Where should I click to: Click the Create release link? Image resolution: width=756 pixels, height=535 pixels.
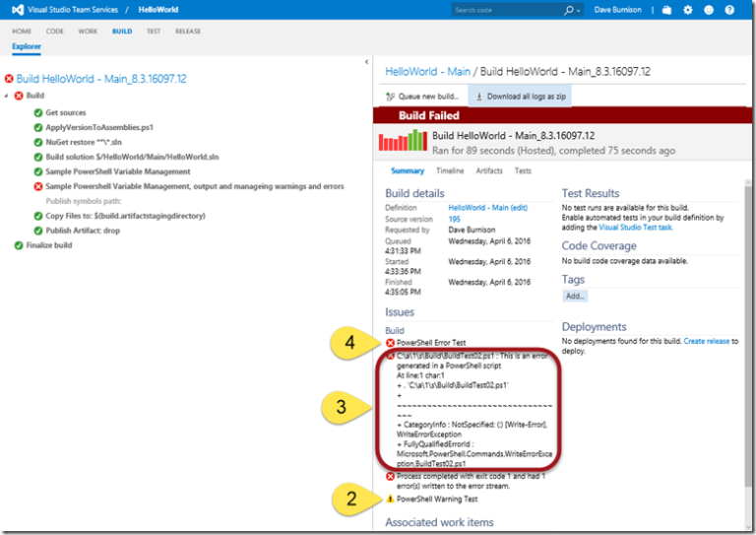click(707, 342)
